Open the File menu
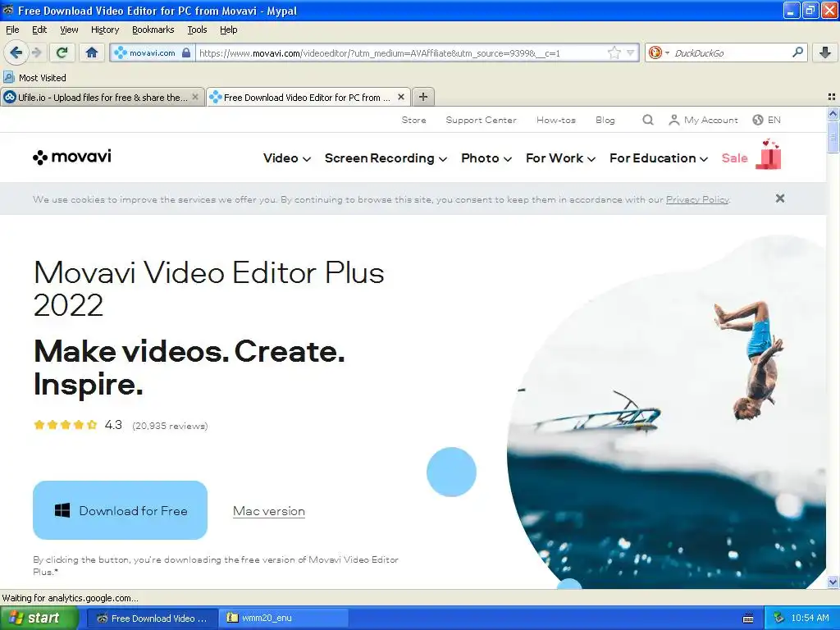 (12, 30)
